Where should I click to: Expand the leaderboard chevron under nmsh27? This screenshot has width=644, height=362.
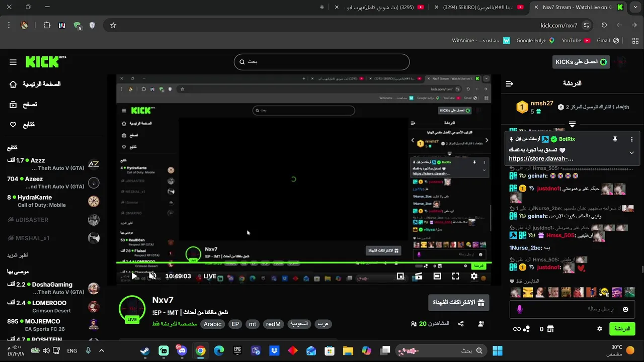click(572, 124)
